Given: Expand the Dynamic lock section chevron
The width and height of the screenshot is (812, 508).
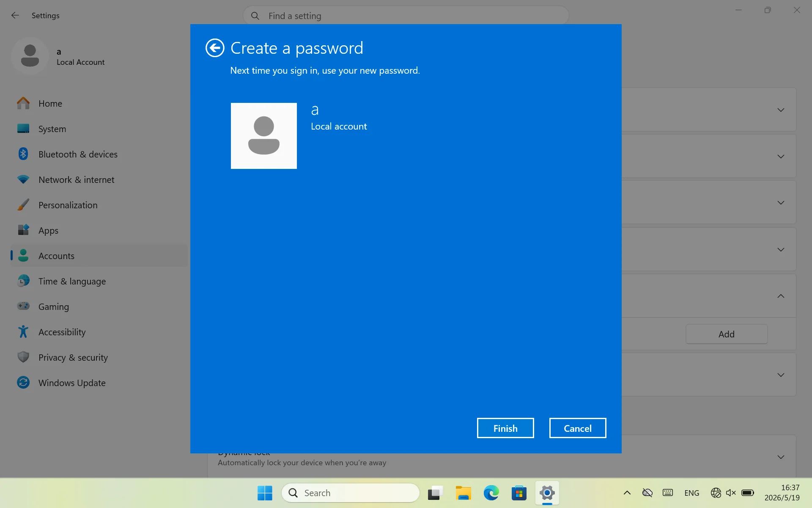Looking at the screenshot, I should (781, 457).
